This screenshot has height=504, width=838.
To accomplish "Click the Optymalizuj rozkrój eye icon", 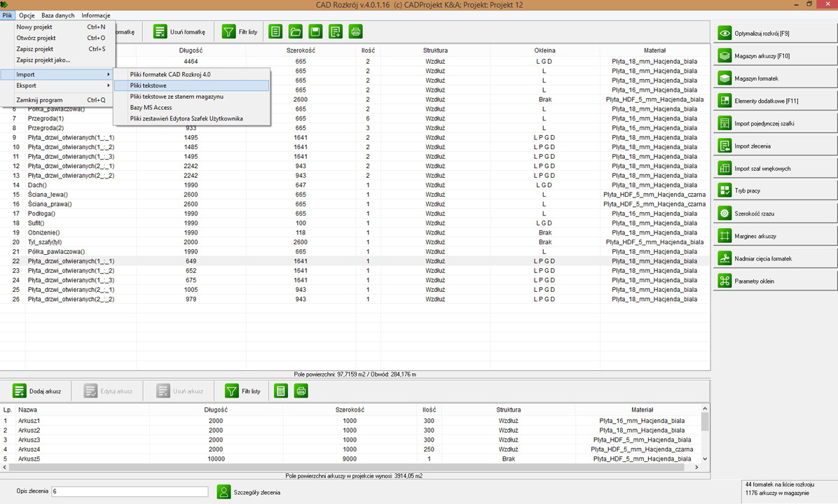I will click(x=724, y=34).
